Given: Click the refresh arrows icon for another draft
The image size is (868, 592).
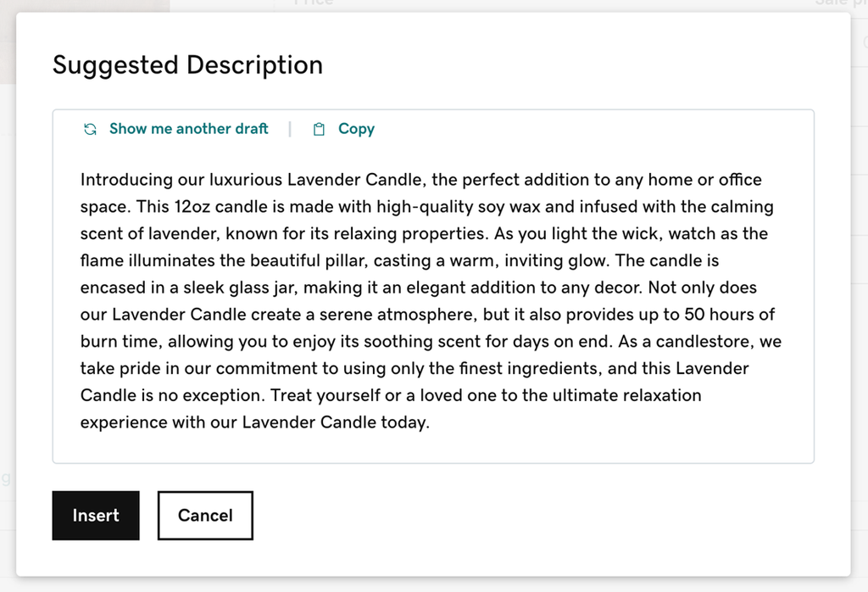Looking at the screenshot, I should pyautogui.click(x=90, y=129).
